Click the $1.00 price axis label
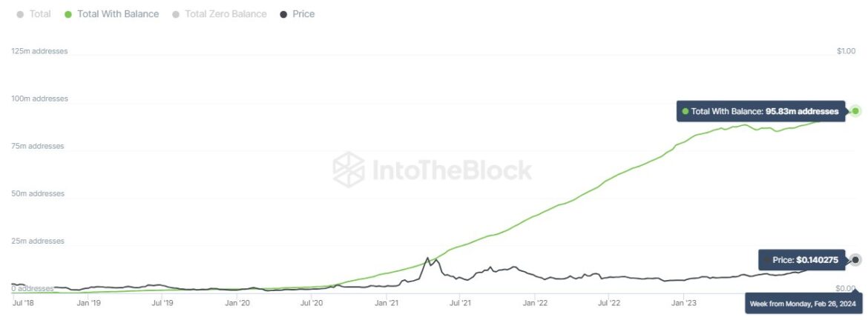The height and width of the screenshot is (320, 868). pyautogui.click(x=846, y=51)
